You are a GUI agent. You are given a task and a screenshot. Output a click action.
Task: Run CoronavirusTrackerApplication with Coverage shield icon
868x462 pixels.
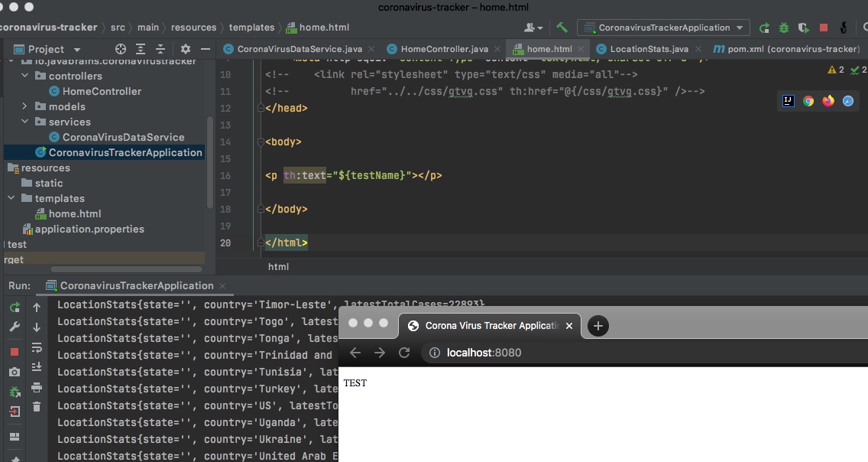(x=803, y=27)
